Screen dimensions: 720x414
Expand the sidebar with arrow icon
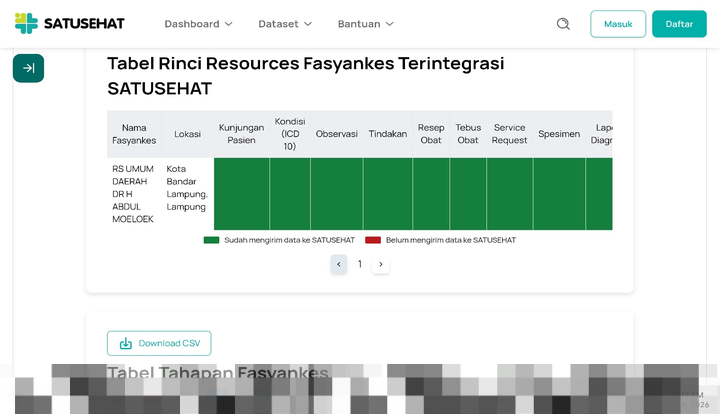point(28,68)
